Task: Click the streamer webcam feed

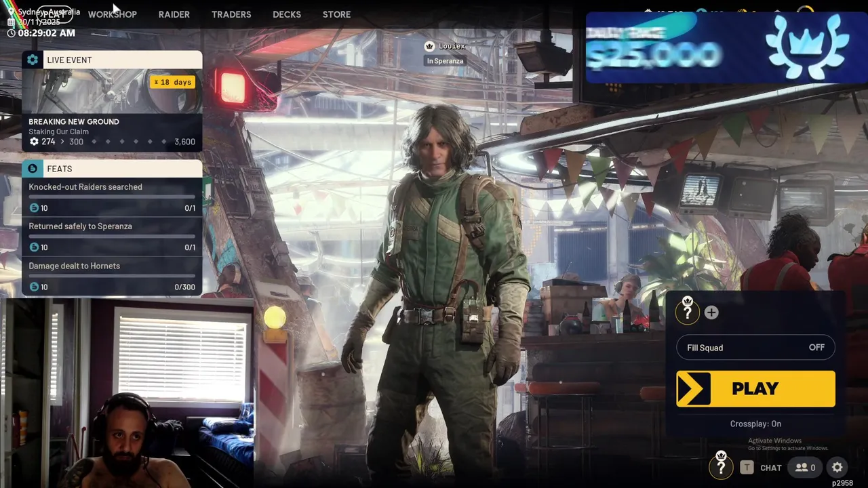Action: click(x=127, y=394)
